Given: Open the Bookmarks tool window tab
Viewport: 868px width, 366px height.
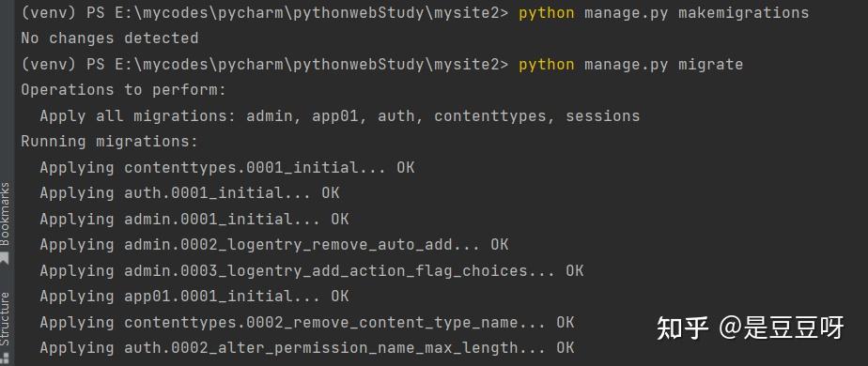Looking at the screenshot, I should click(x=6, y=214).
